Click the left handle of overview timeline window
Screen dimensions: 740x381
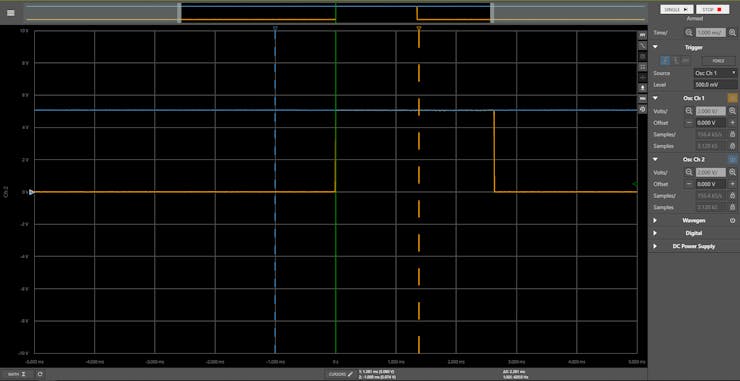179,13
